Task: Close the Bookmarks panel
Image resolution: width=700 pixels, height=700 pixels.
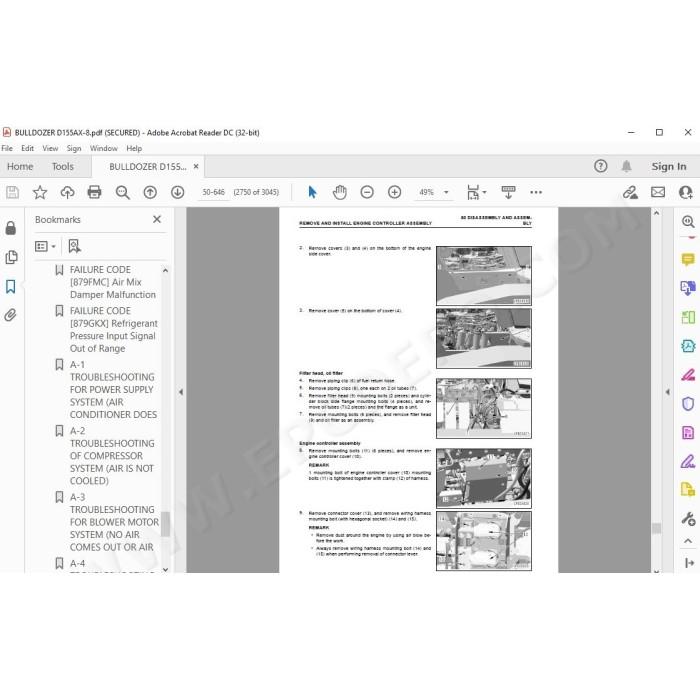Action: (157, 219)
